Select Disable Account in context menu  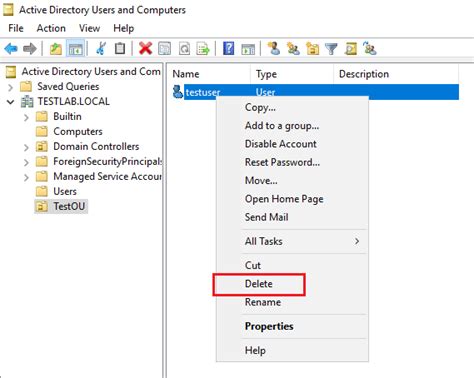click(281, 144)
